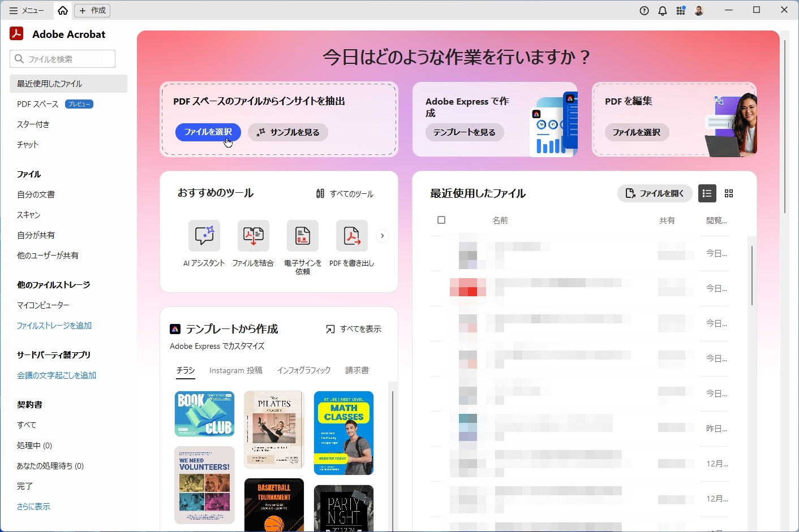Click the ファイルを開く button
799x532 pixels.
pos(655,193)
